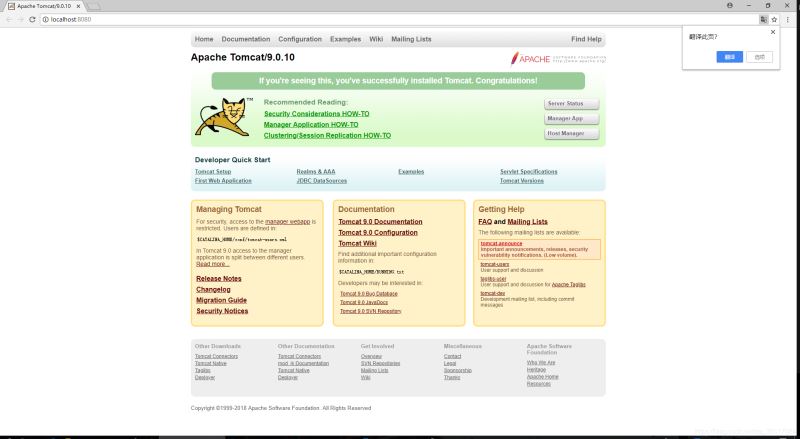Dismiss the translate popup with its X
Viewport: 800px width, 439px height.
pyautogui.click(x=772, y=32)
